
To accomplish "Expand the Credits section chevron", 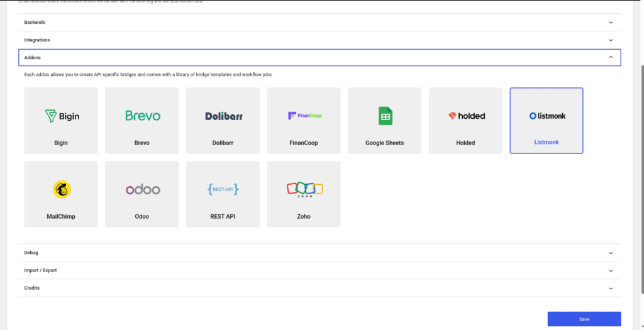I will point(611,288).
